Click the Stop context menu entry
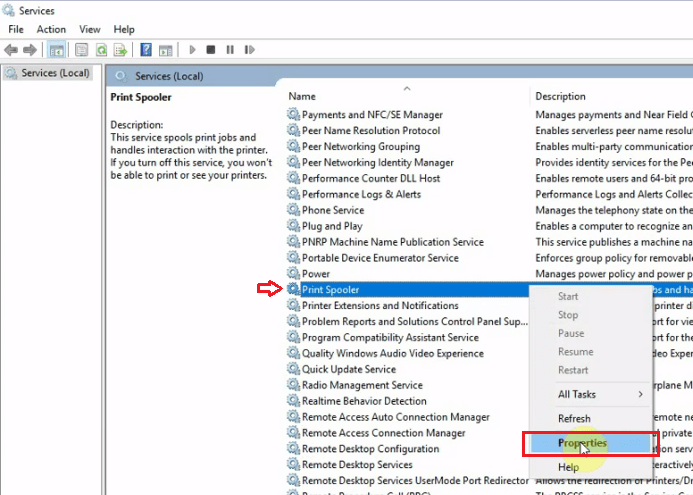This screenshot has width=693, height=495. coord(590,315)
